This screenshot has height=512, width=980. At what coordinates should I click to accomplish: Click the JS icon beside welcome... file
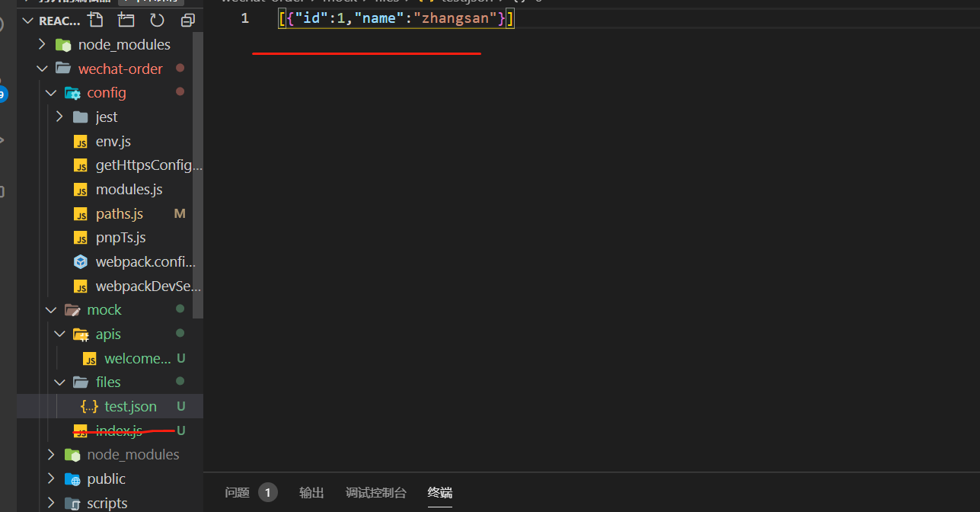90,359
